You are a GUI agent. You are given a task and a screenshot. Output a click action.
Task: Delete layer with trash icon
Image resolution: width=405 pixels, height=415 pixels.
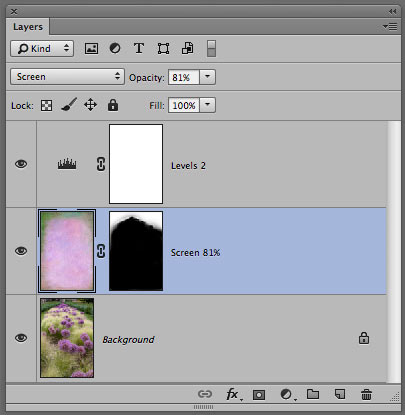tap(366, 394)
